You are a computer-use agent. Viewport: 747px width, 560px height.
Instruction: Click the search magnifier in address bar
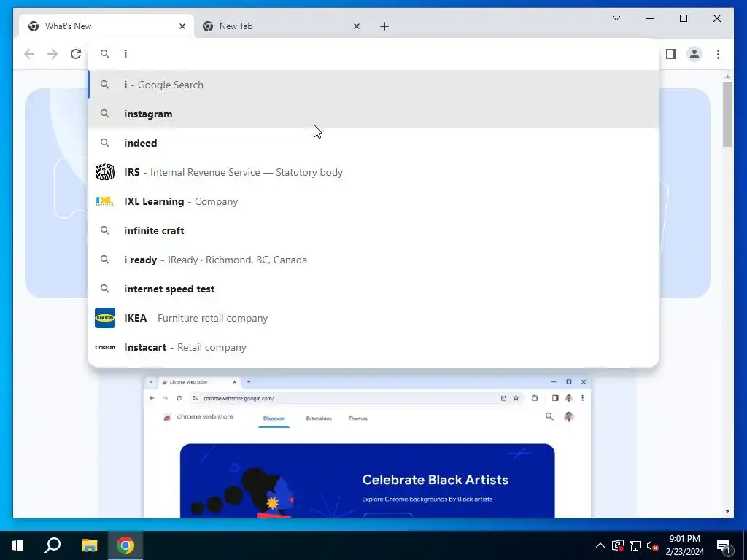[105, 54]
